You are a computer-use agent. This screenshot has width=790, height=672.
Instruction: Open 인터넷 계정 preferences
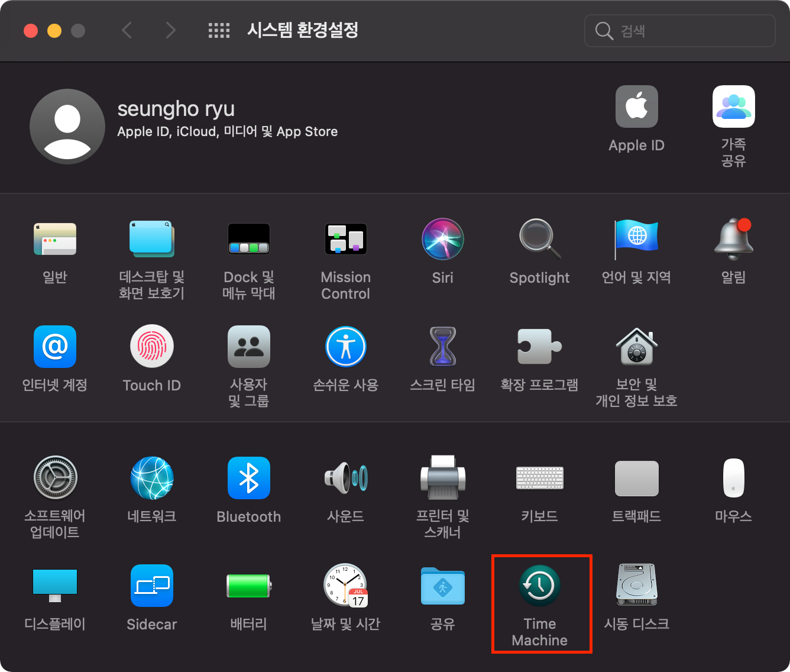tap(55, 347)
